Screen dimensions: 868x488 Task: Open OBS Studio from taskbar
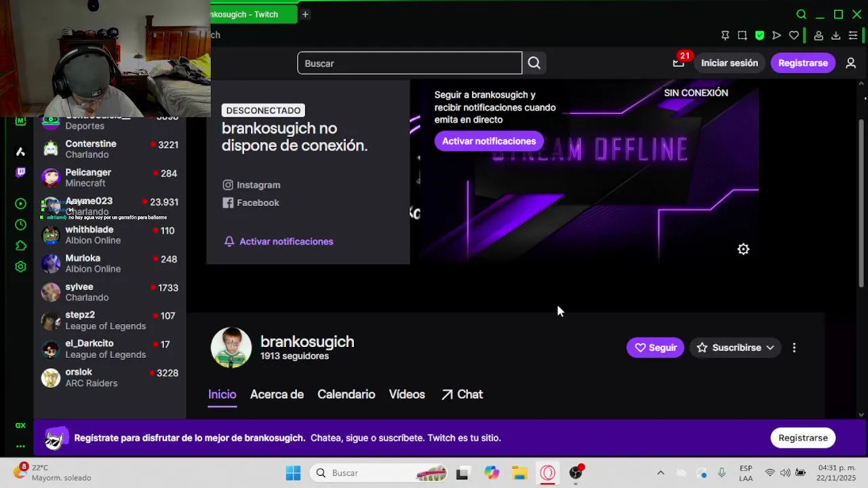coord(576,473)
